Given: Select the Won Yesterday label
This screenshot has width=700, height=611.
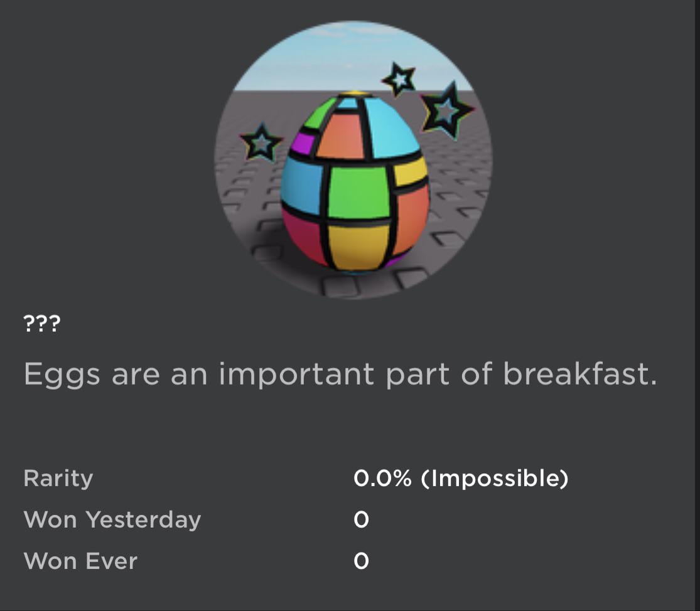Looking at the screenshot, I should pos(112,519).
